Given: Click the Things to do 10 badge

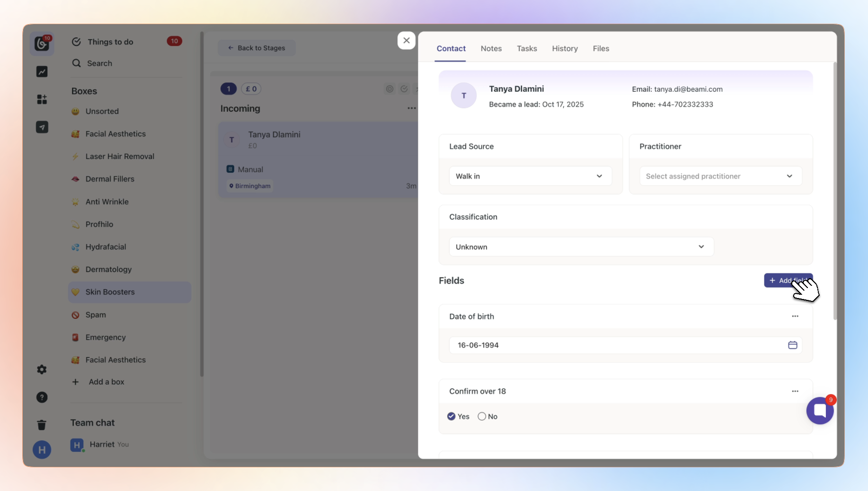Looking at the screenshot, I should pyautogui.click(x=174, y=41).
